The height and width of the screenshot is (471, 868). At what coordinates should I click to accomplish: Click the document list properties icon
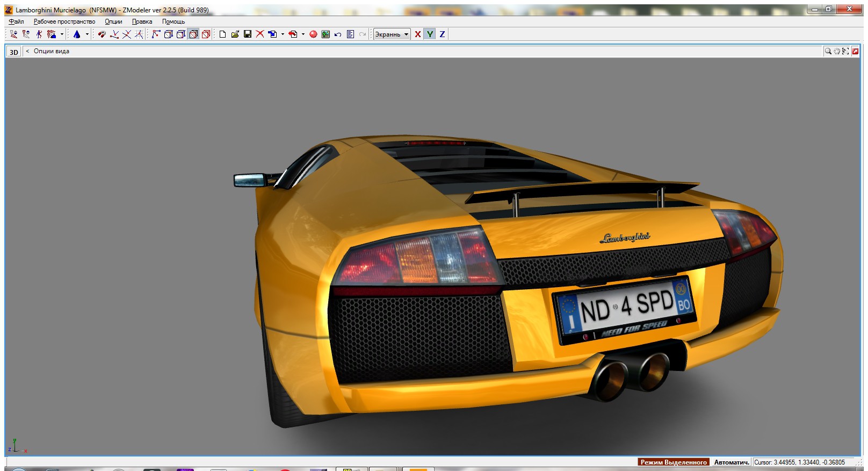tap(350, 34)
